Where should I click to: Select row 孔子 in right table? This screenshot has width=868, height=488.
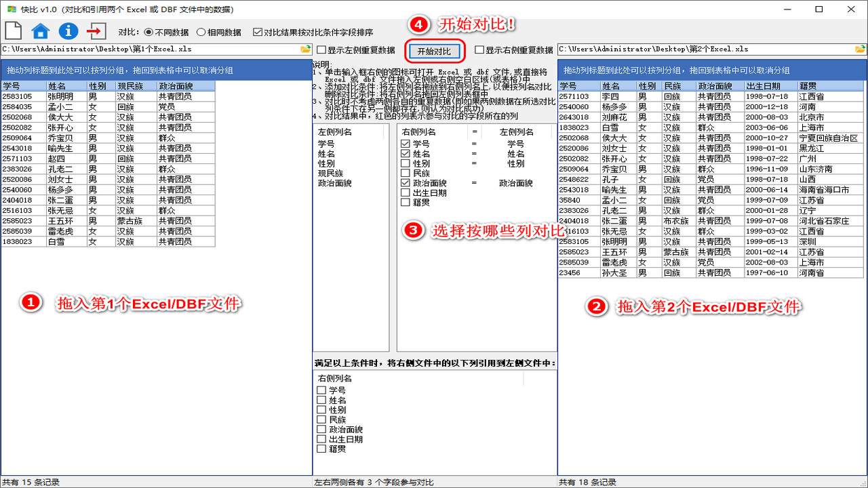coord(711,180)
